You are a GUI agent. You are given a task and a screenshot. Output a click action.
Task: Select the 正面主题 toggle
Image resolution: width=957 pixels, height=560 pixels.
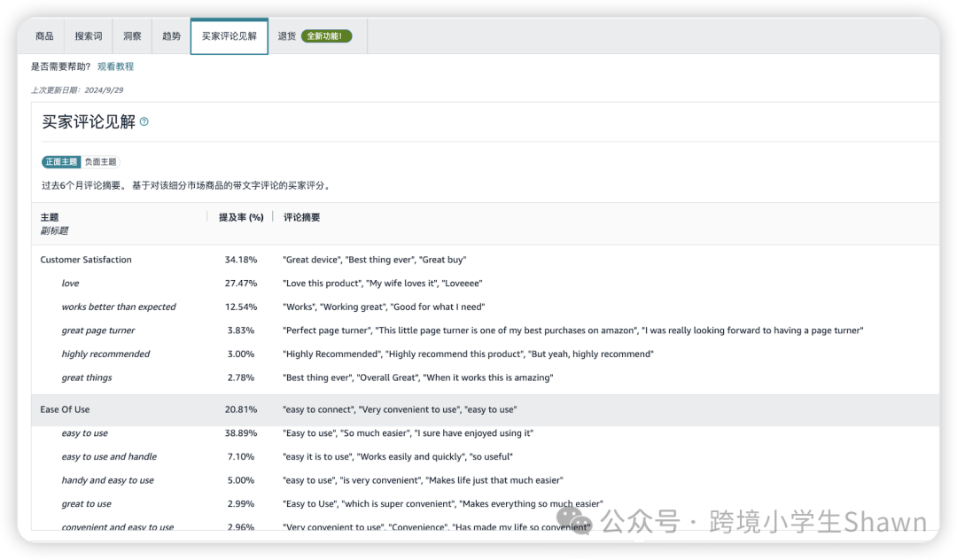click(x=61, y=161)
